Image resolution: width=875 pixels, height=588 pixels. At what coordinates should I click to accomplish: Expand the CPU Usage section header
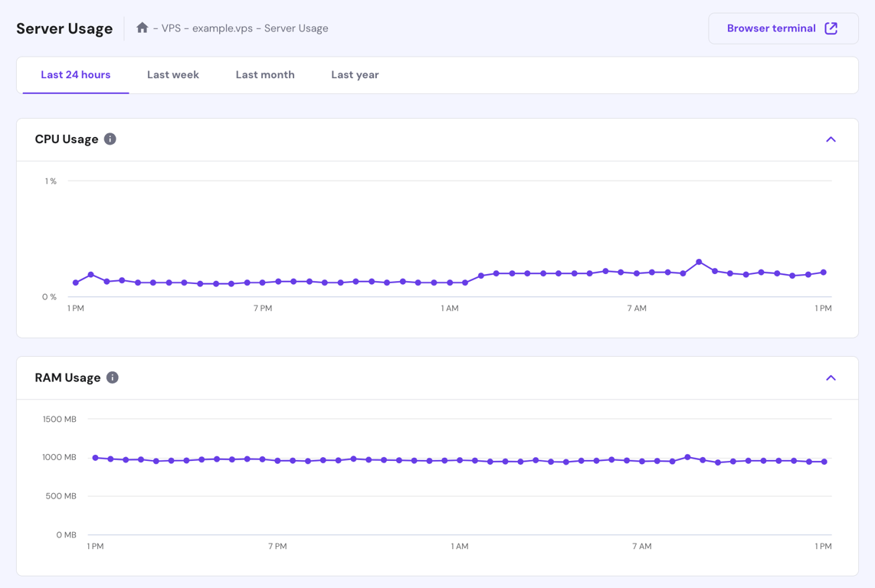66,139
